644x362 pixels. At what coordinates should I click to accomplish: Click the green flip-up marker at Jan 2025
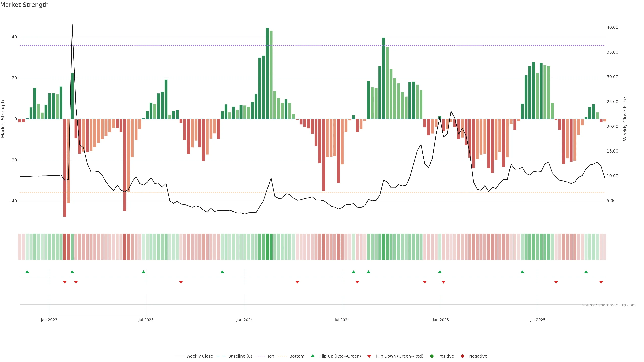click(x=440, y=272)
